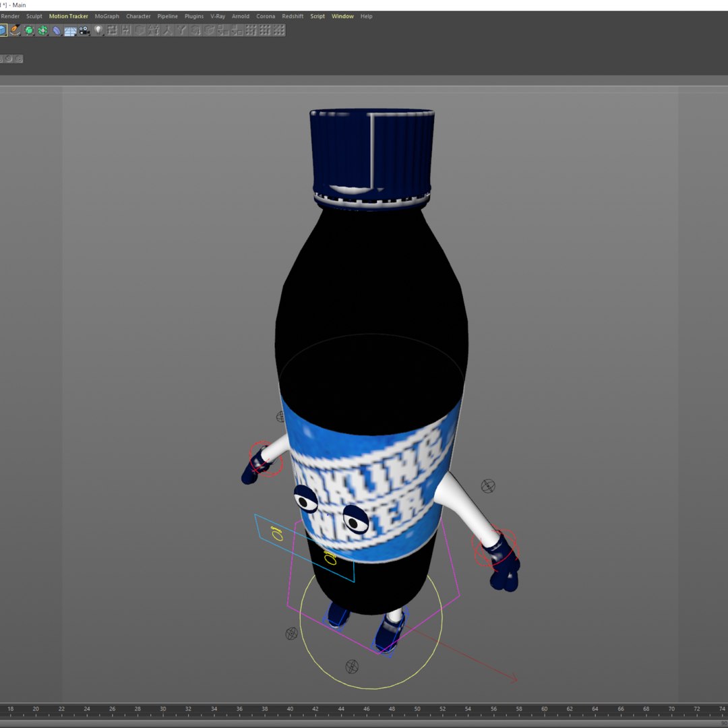The height and width of the screenshot is (728, 728).
Task: Open the Pipeline menu
Action: click(x=167, y=16)
